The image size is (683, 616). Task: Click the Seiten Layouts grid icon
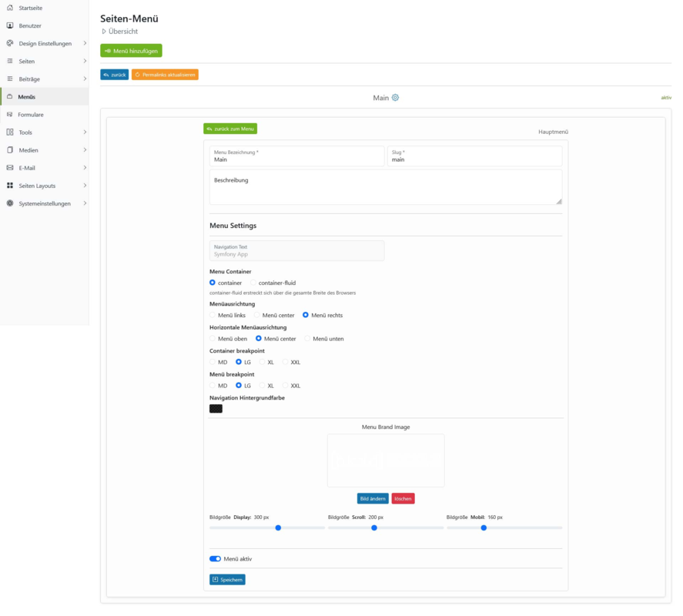[10, 186]
